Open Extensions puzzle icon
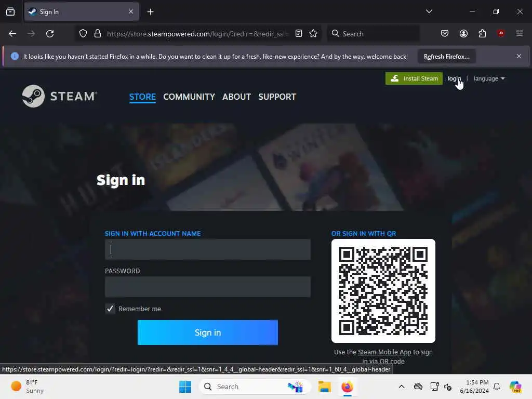This screenshot has width=532, height=399. (x=482, y=33)
